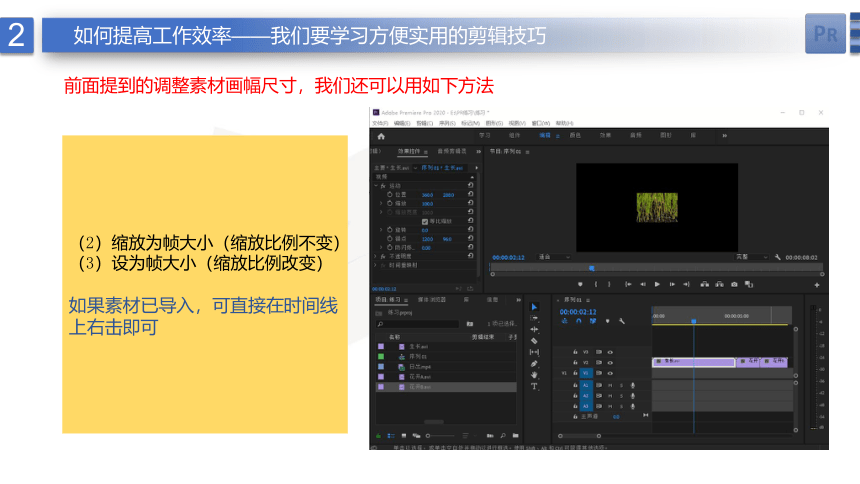
Task: Open the Sequence menu
Action: (x=447, y=123)
